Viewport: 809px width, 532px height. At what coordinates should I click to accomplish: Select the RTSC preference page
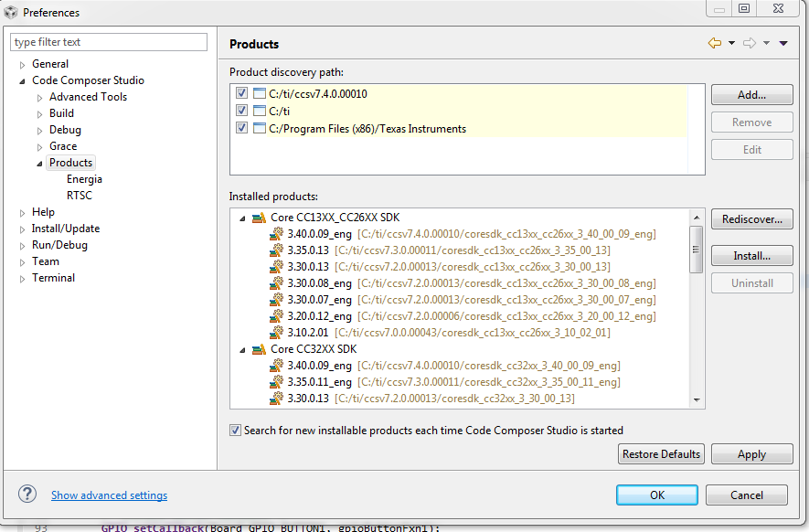click(79, 196)
